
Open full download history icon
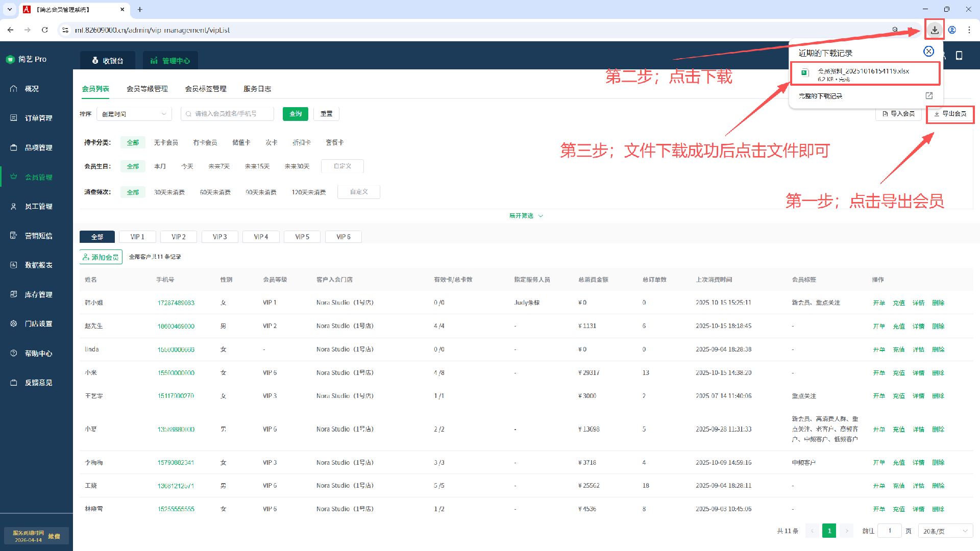click(929, 96)
